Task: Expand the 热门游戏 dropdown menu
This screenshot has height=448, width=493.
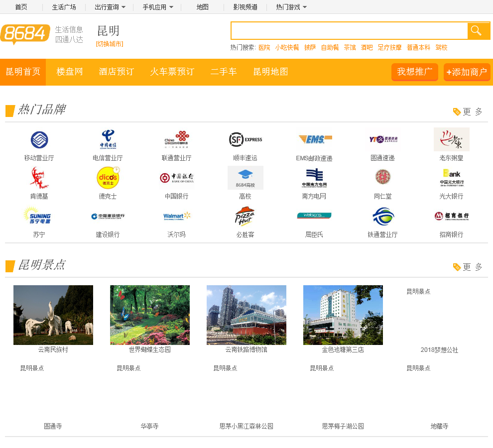Action: [x=291, y=7]
